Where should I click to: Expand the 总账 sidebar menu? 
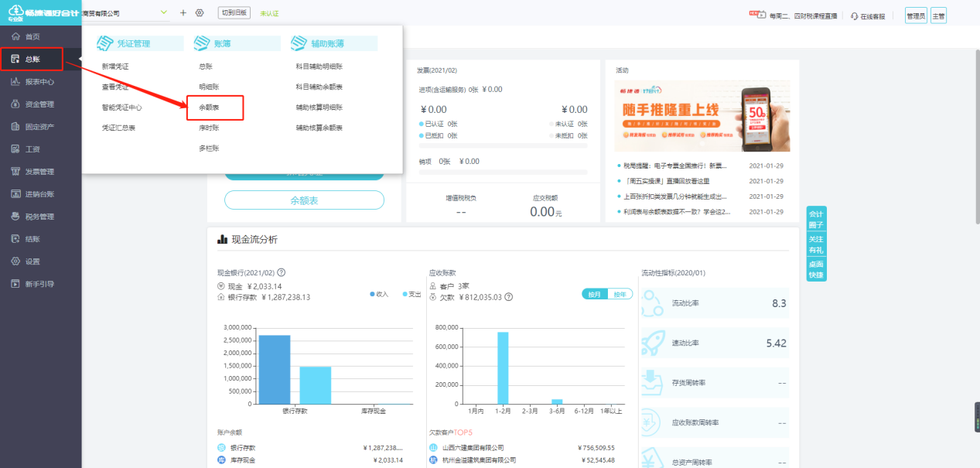click(32, 59)
